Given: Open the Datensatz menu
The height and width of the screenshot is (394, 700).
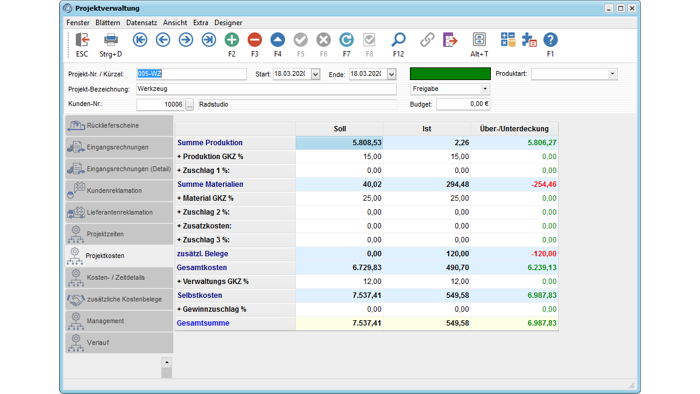Looking at the screenshot, I should click(141, 23).
